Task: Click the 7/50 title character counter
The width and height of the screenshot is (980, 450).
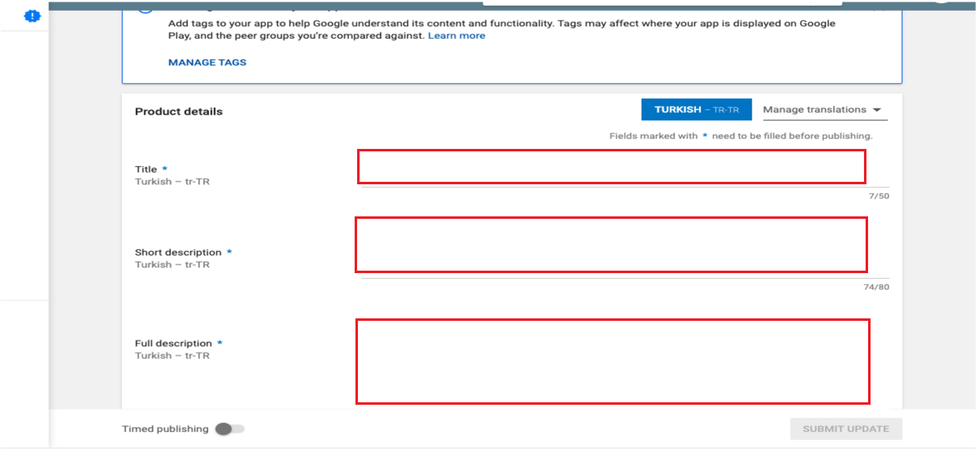Action: [879, 197]
